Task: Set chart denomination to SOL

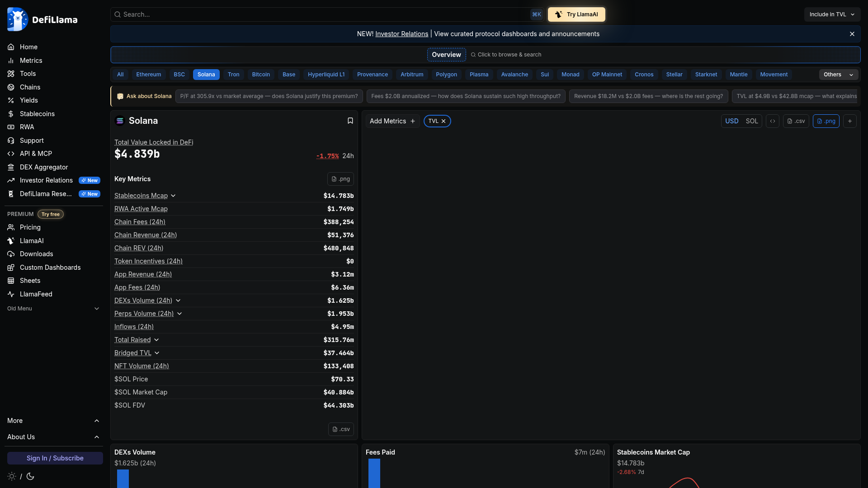Action: [752, 121]
